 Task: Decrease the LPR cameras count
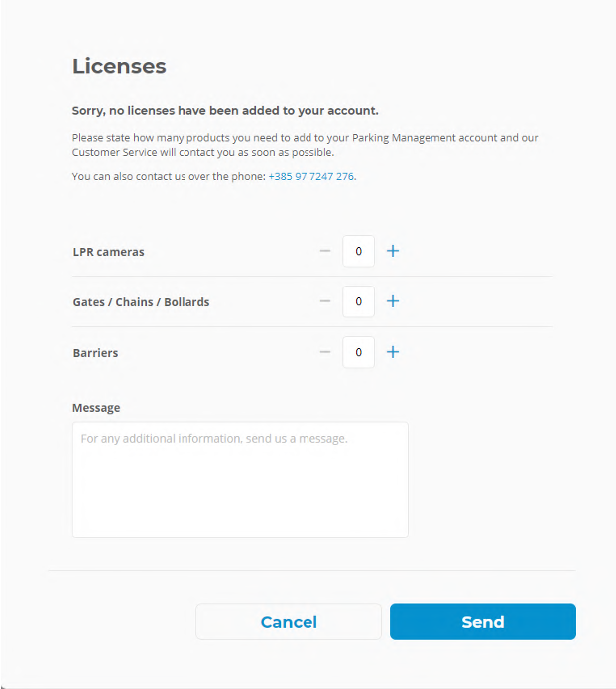tap(325, 251)
